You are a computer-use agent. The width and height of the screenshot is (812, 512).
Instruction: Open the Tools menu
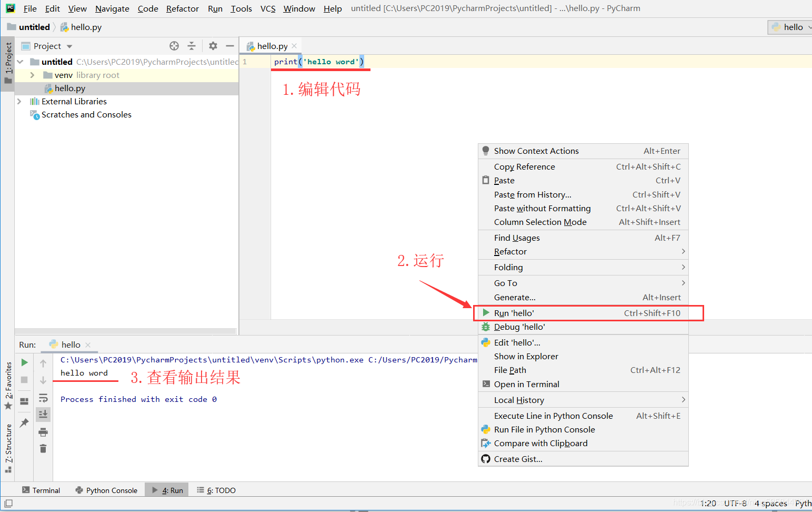point(241,9)
